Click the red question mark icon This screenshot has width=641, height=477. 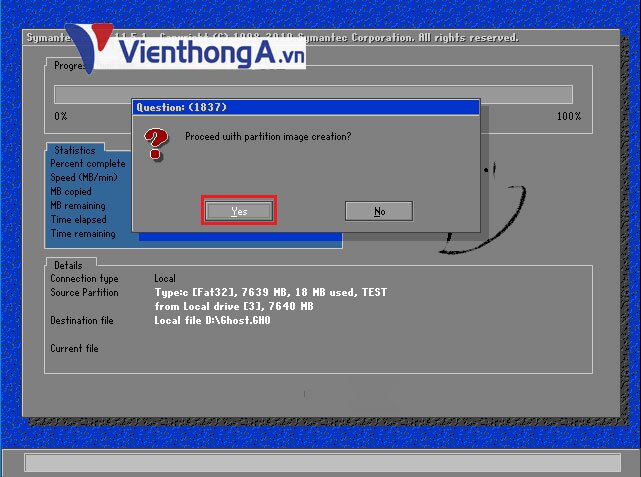(x=155, y=143)
